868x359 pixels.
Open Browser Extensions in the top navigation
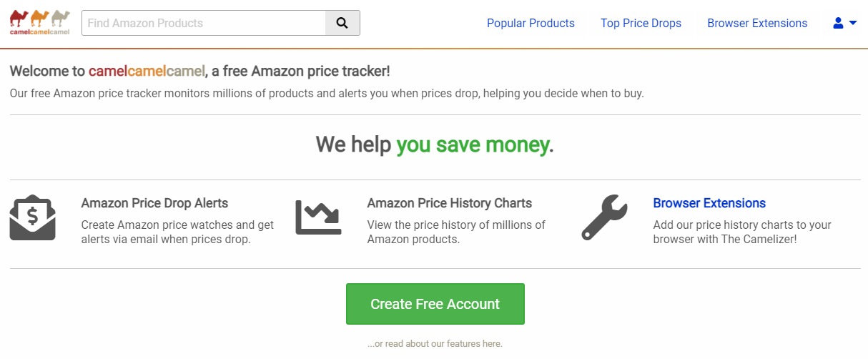point(757,23)
